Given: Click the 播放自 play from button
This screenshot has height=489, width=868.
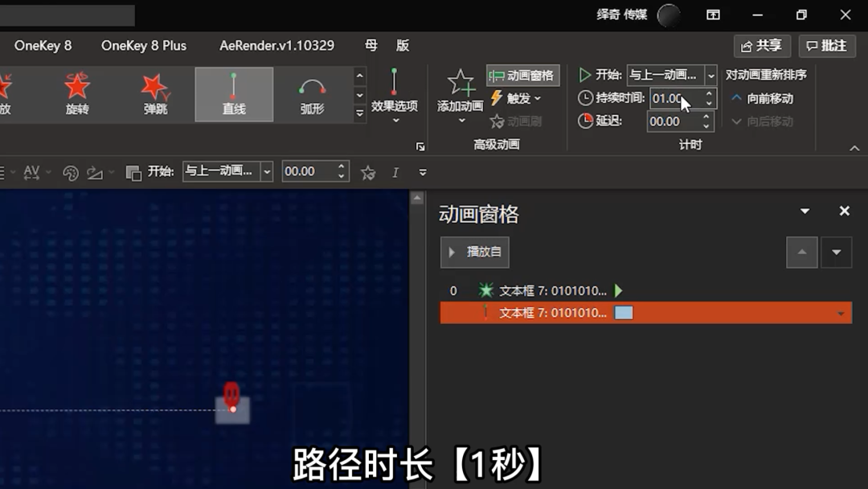Looking at the screenshot, I should (x=475, y=253).
